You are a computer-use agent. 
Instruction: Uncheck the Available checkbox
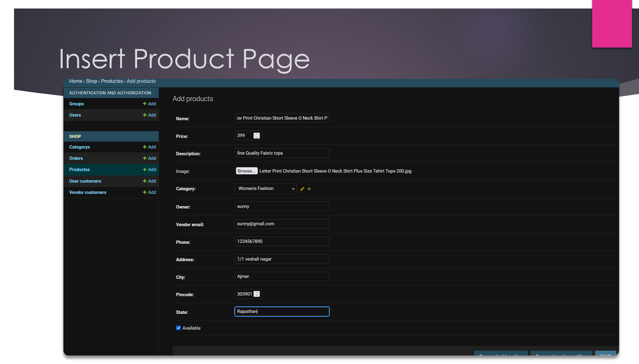[x=178, y=328]
